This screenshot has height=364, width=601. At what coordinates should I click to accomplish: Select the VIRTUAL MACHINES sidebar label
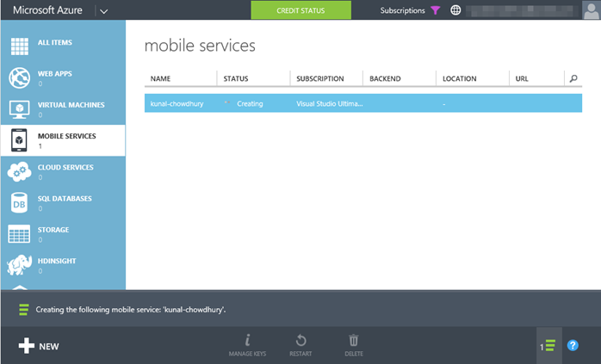[x=71, y=105]
